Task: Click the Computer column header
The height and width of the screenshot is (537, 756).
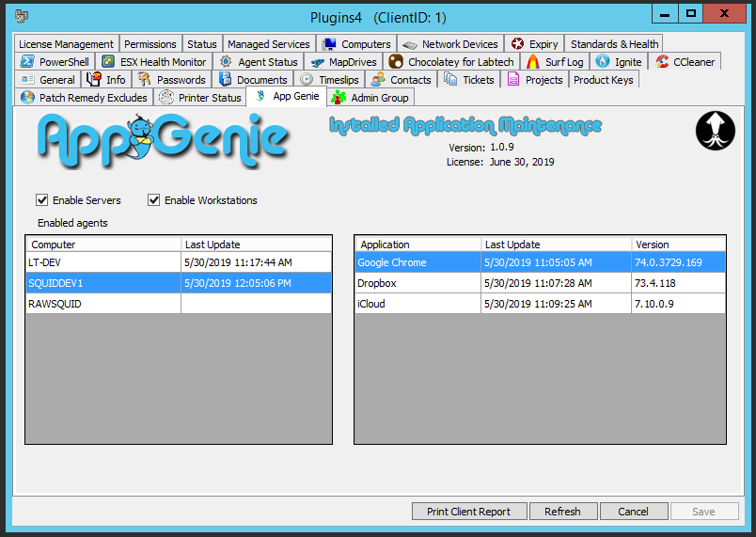Action: [103, 245]
